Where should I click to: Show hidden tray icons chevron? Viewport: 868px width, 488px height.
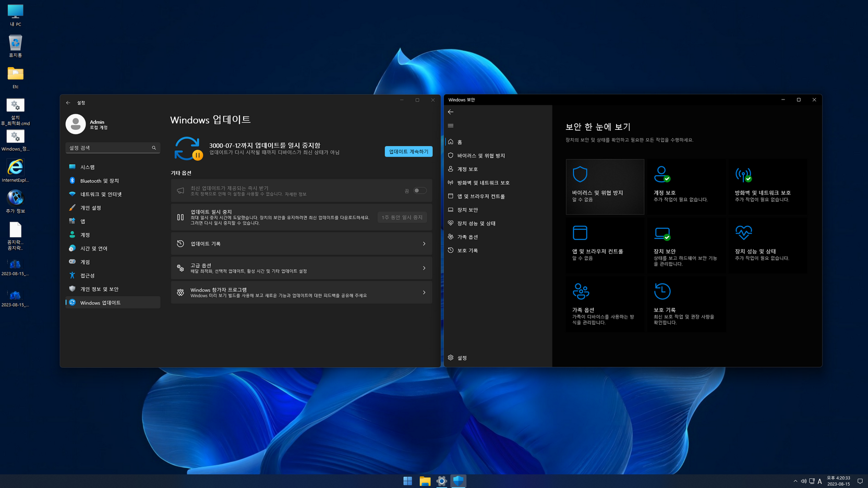[x=795, y=481]
